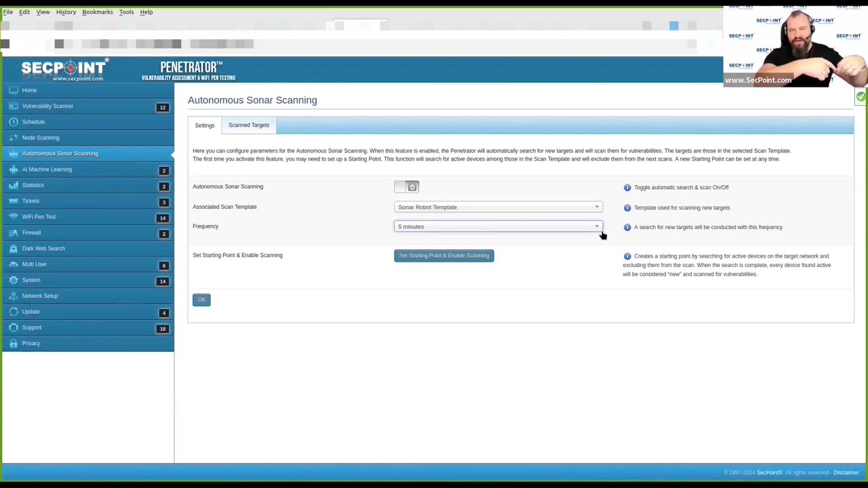Click the AI Machine Learning icon
The width and height of the screenshot is (868, 488).
(x=14, y=169)
